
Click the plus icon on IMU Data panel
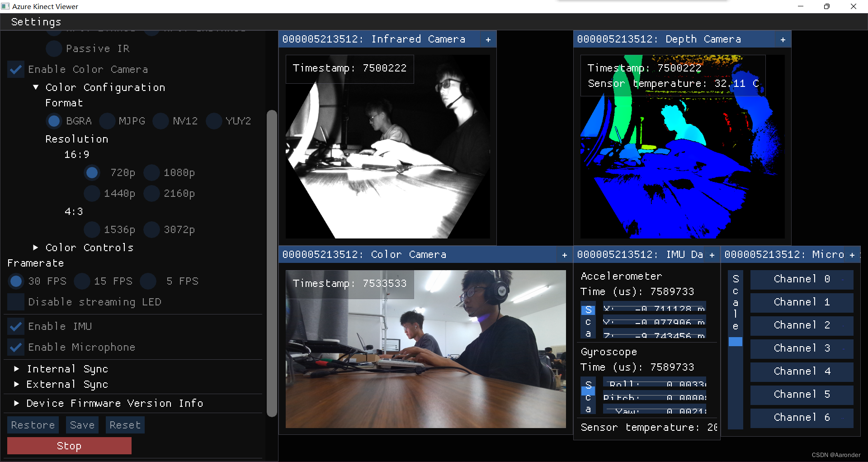[x=712, y=255]
